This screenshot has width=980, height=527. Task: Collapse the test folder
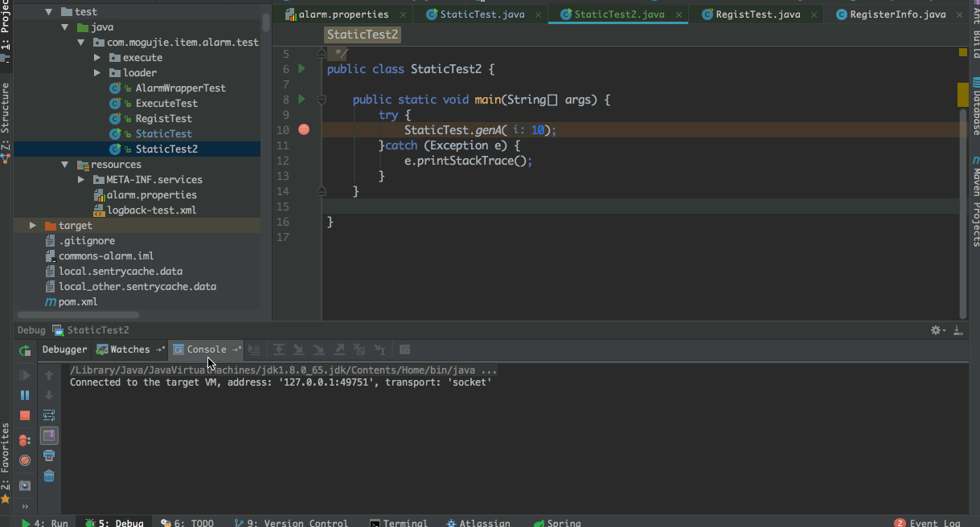tap(50, 12)
